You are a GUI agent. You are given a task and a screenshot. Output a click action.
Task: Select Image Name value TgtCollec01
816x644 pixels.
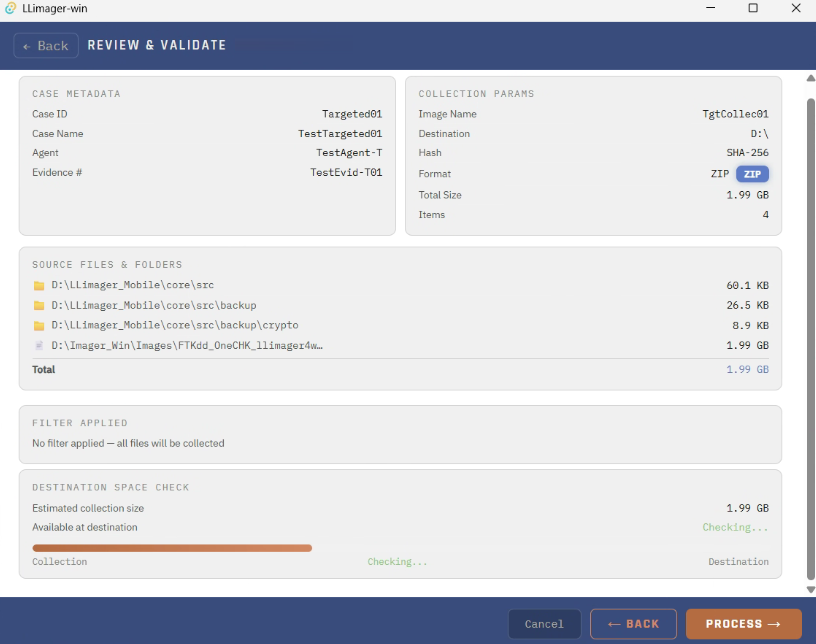(735, 114)
